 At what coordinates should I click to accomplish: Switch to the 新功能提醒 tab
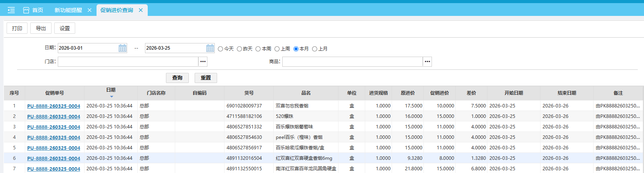[x=68, y=10]
